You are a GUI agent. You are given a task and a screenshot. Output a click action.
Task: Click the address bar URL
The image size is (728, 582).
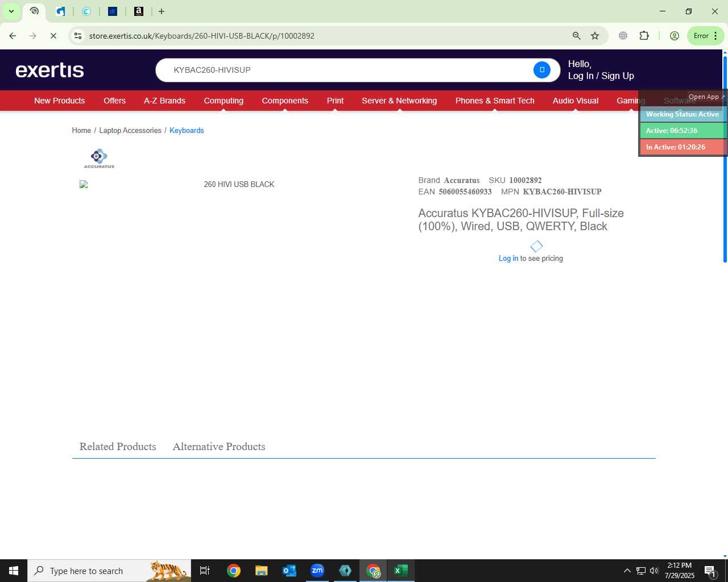[x=202, y=36]
